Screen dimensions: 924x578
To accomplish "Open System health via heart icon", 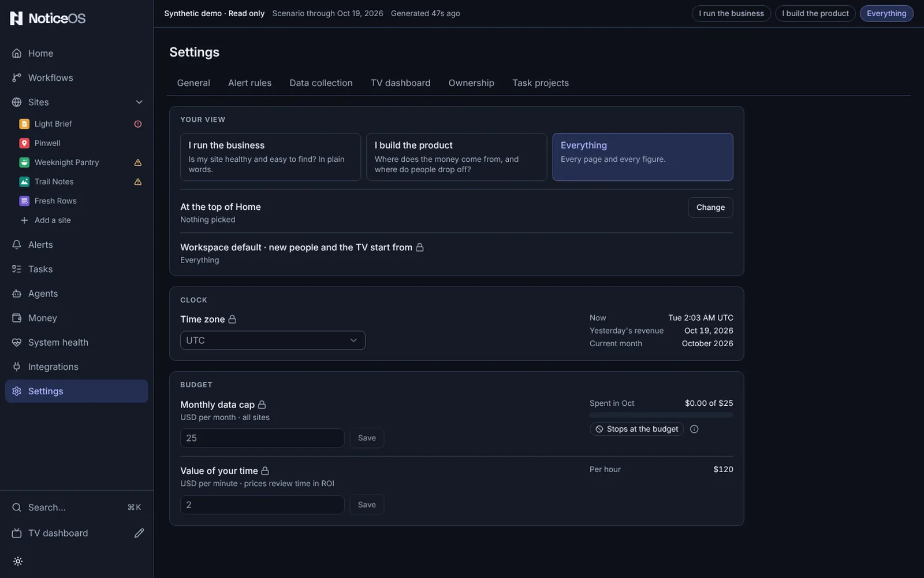I will click(17, 342).
